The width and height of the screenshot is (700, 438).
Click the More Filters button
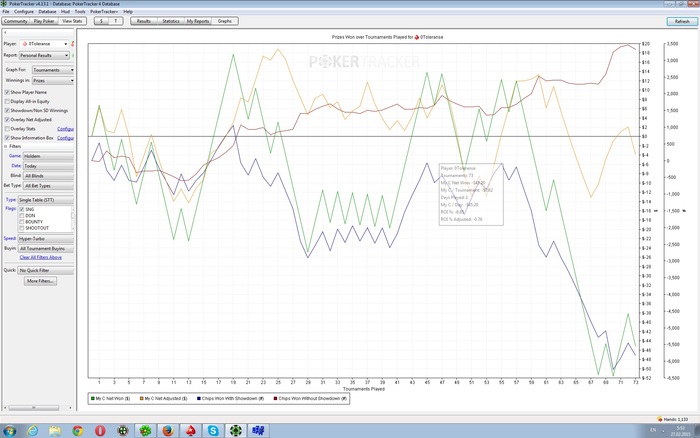coord(40,281)
